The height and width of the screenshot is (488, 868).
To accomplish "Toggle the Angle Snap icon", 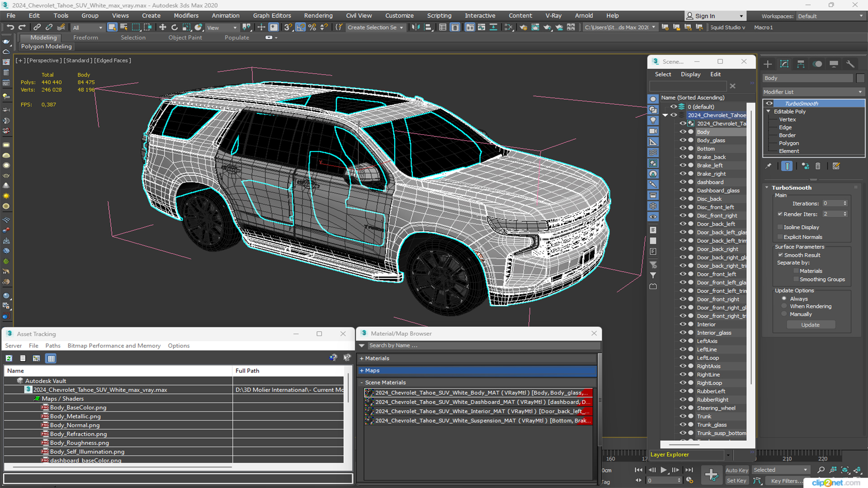I will tap(300, 28).
